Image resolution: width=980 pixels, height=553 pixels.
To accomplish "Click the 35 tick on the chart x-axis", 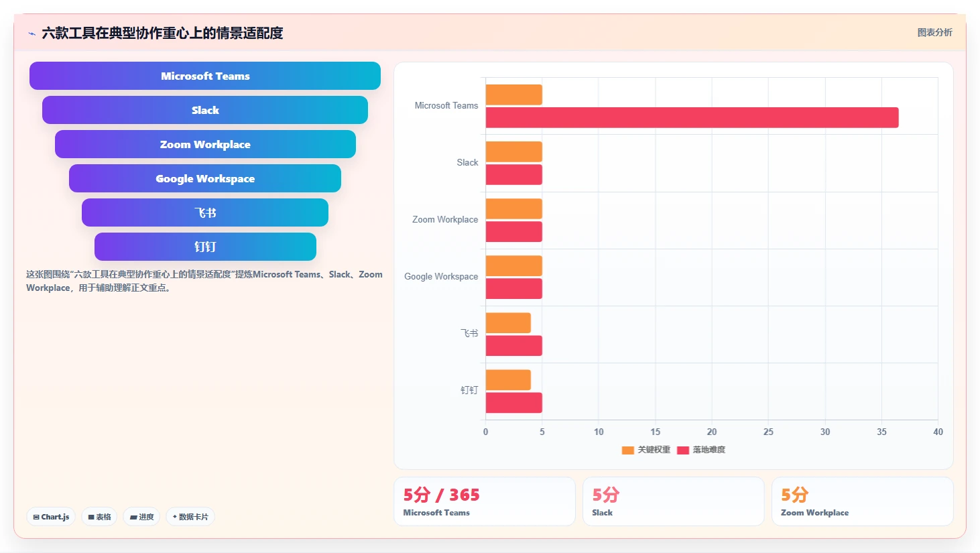I will [x=881, y=432].
